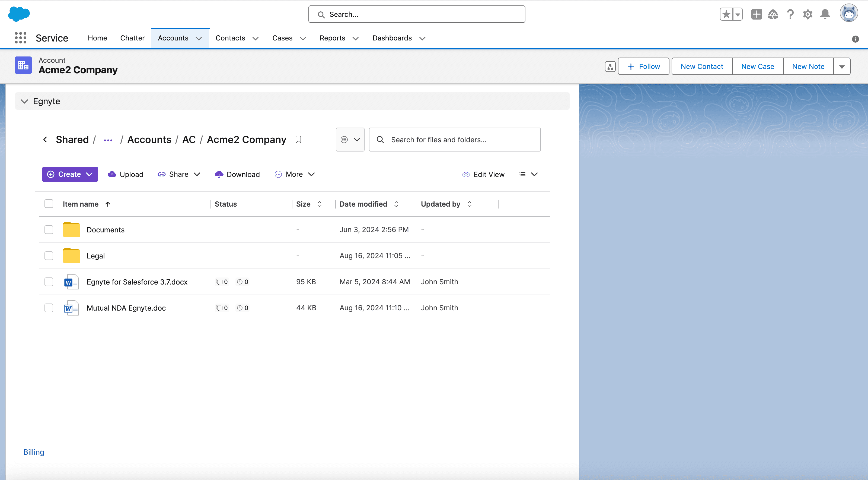Click New Note button
Screen dimensions: 868x480
tap(808, 67)
